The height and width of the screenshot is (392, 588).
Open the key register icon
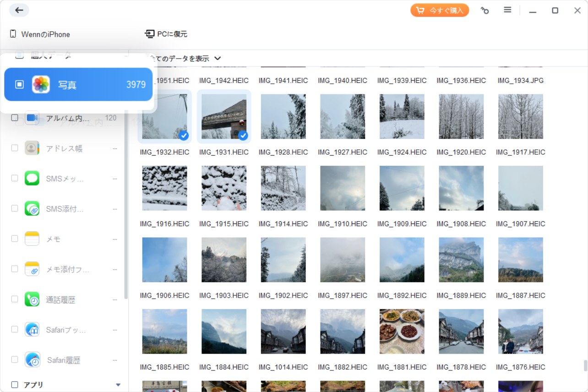(x=485, y=11)
